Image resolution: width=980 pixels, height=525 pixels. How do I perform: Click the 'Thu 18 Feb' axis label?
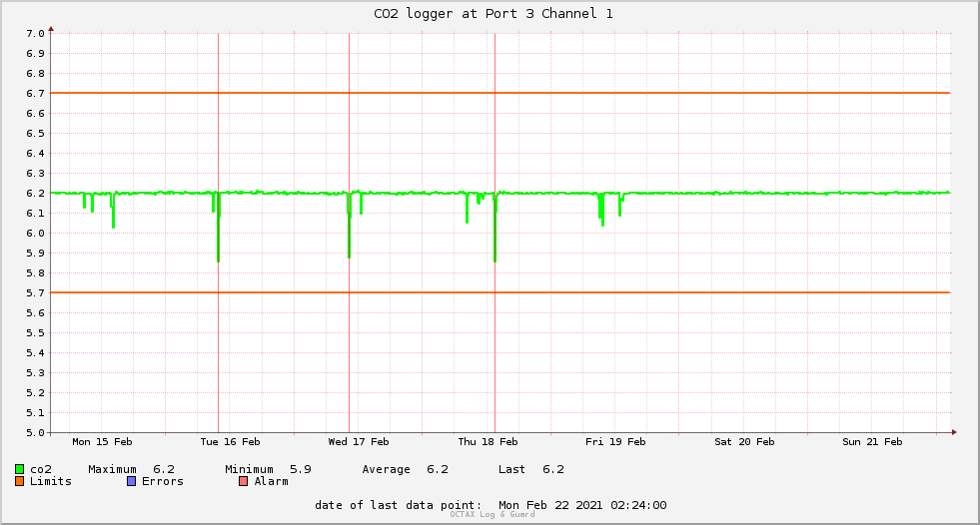(x=488, y=442)
